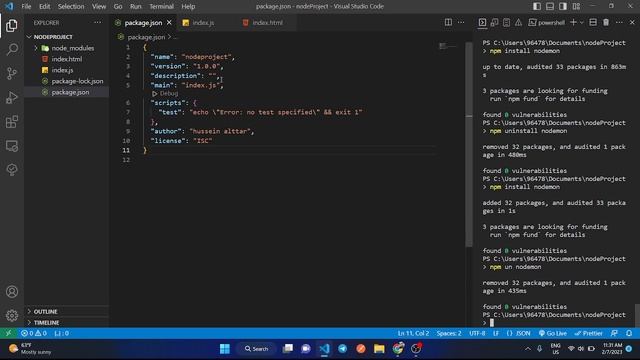
Task: Collapse the NODEPROJECT root folder
Action: (x=29, y=37)
